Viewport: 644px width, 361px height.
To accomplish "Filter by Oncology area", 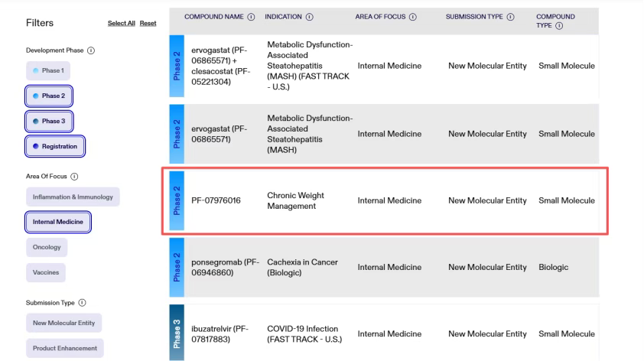I will point(47,247).
